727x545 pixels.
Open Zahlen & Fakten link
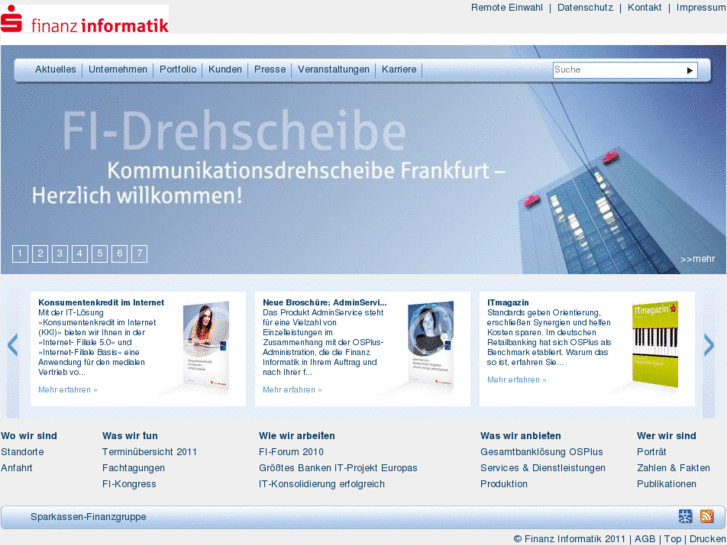point(673,468)
